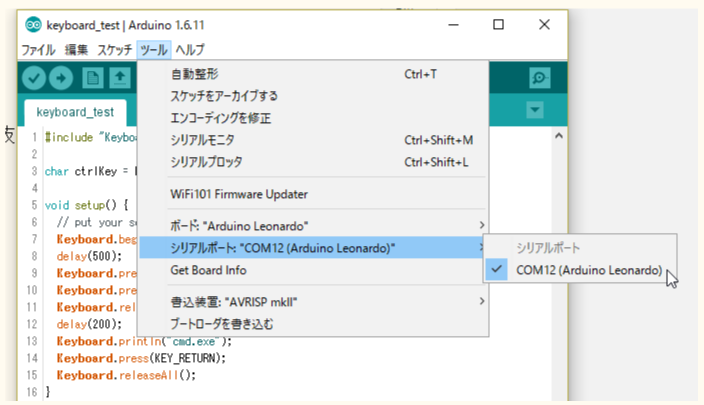Select エンコーディングを修正 menu entry

point(313,118)
